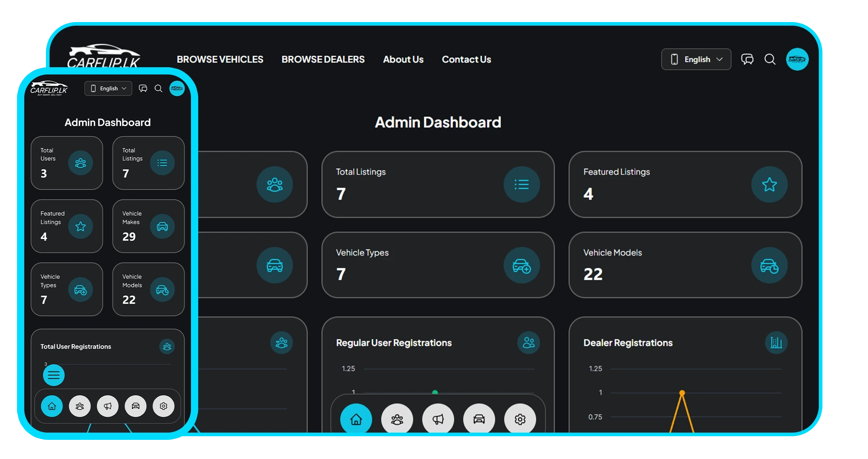Tap settings gear in mobile bottom nav
Screen dimensions: 868x459
163,406
